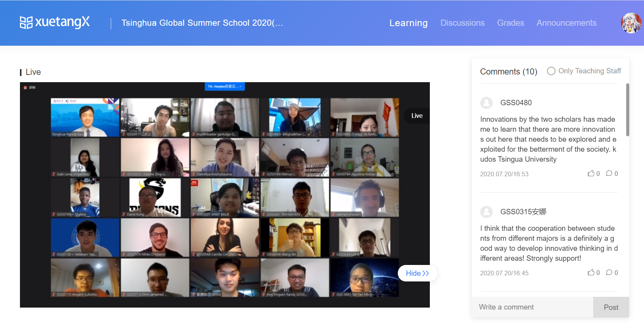Open the user profile avatar

(x=631, y=23)
